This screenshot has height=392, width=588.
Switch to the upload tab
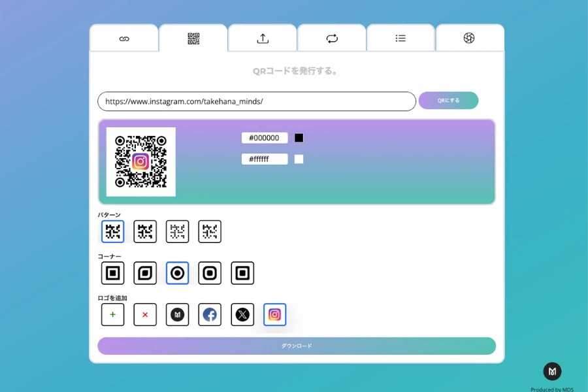point(263,39)
